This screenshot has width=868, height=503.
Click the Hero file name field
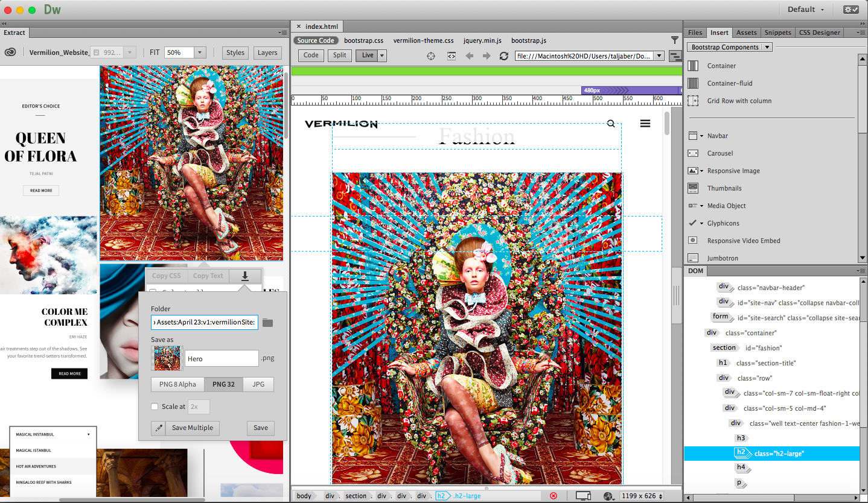point(222,358)
